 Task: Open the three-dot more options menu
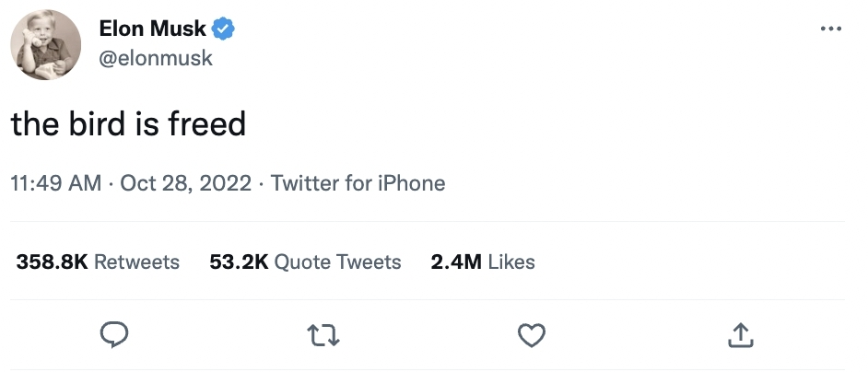pos(830,29)
